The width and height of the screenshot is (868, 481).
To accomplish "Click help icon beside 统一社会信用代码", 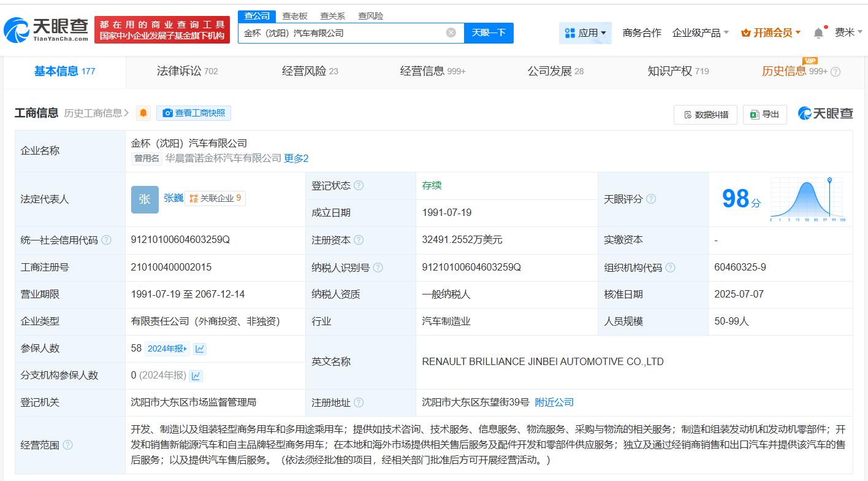I will [x=106, y=240].
